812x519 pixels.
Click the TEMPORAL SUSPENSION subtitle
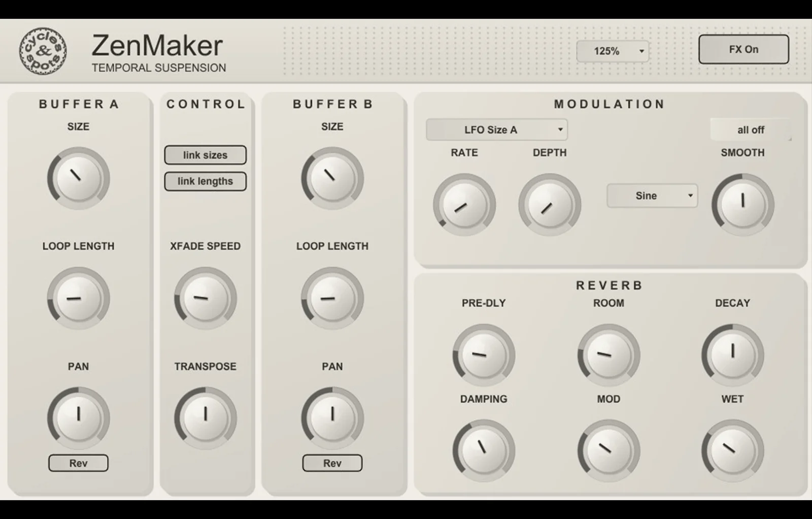tap(159, 68)
